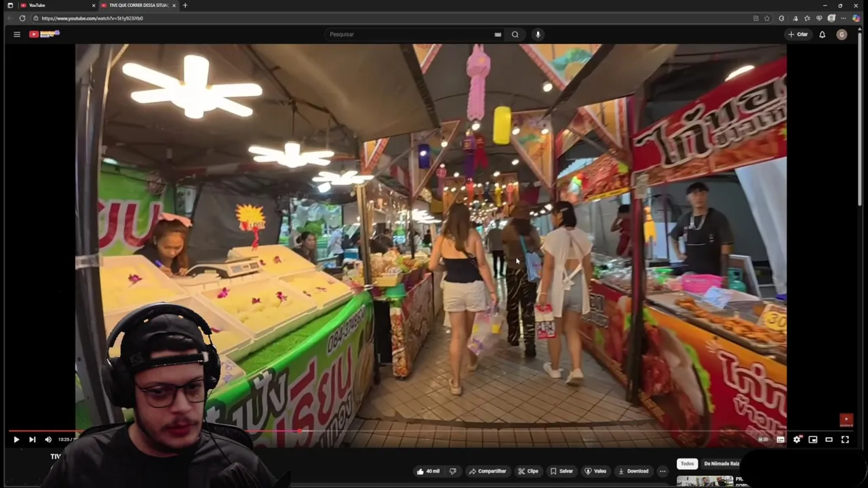Dislike the video with thumbs-down
The width and height of the screenshot is (868, 488).
point(453,471)
